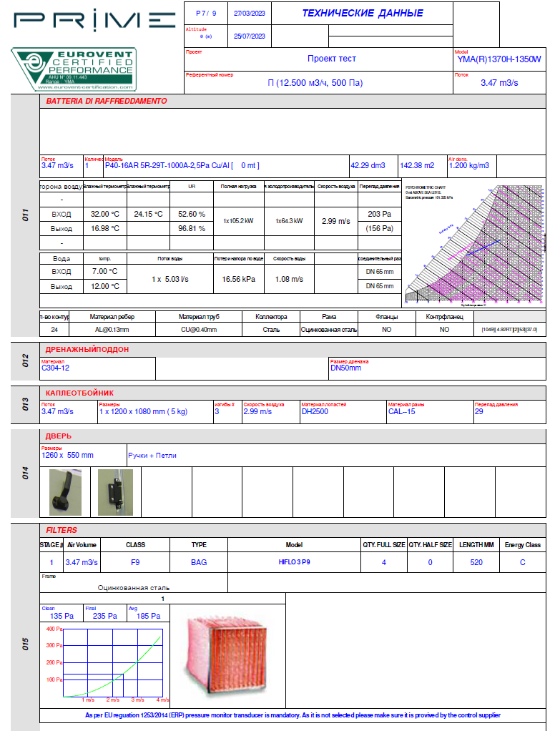Select the drain size DN50mm value
This screenshot has height=731, width=560.
pos(345,368)
